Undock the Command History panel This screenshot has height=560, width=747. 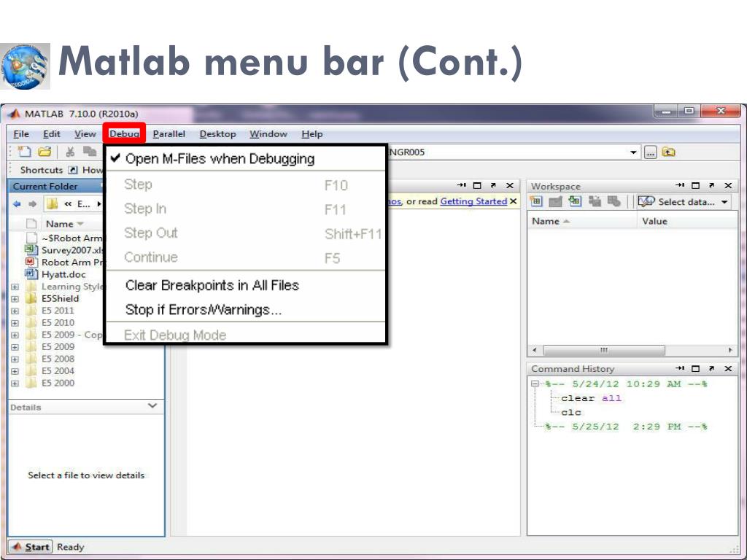click(x=711, y=368)
